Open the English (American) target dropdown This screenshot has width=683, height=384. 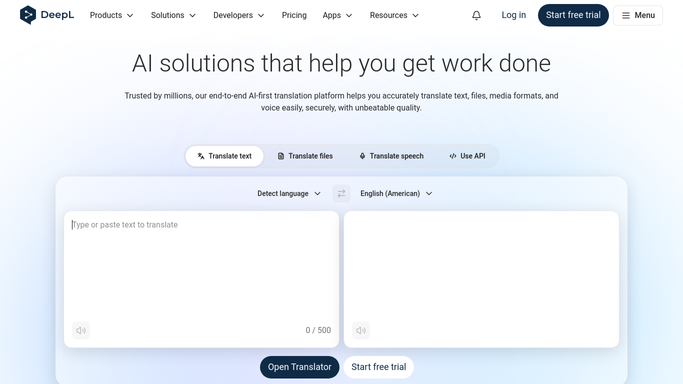(396, 193)
